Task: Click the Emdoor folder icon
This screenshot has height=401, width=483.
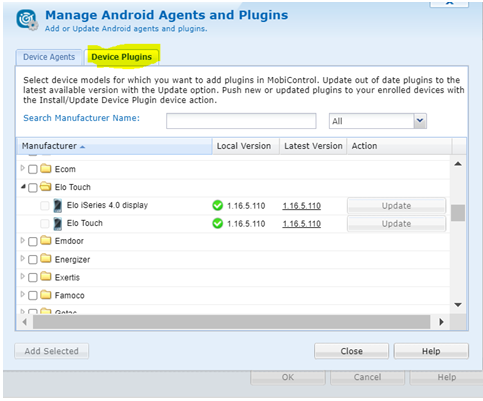Action: 46,240
